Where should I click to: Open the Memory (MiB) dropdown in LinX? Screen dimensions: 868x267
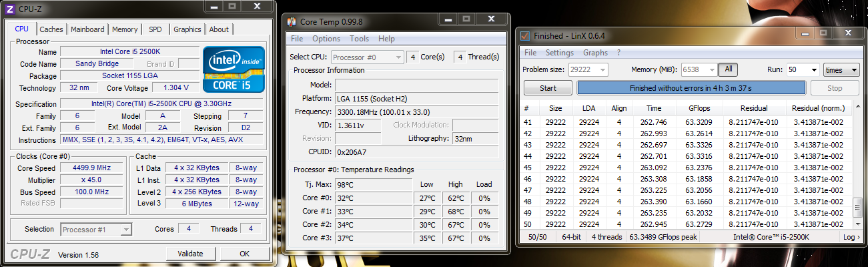pyautogui.click(x=699, y=69)
